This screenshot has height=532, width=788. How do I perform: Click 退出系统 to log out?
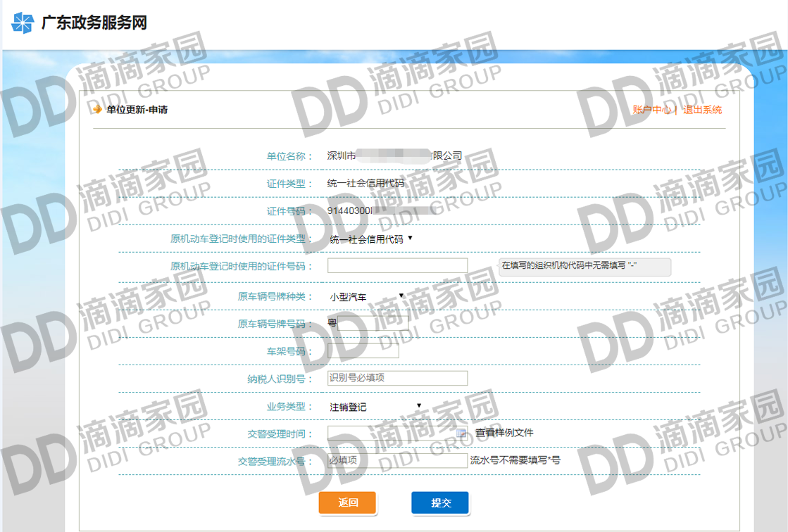pyautogui.click(x=702, y=110)
